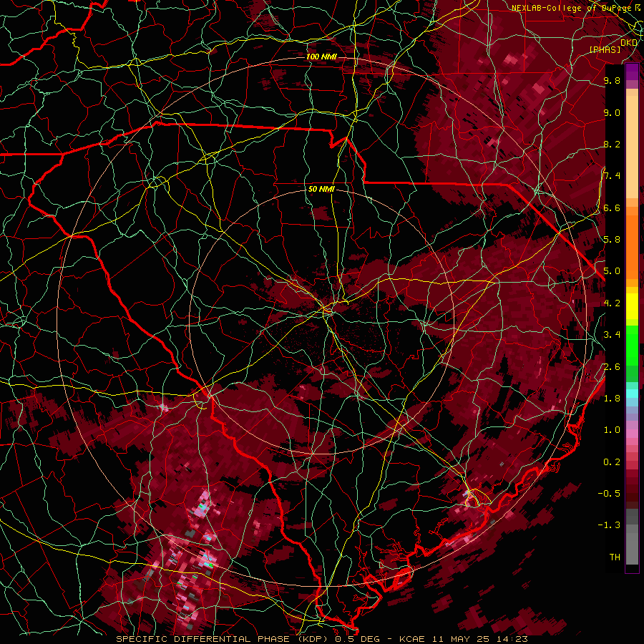Click the "0.5 DEG" elevation text in caption
Viewport: 644px width, 644px height.
(357, 639)
